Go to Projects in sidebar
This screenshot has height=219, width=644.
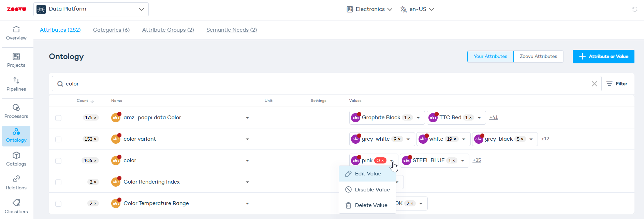tap(16, 60)
